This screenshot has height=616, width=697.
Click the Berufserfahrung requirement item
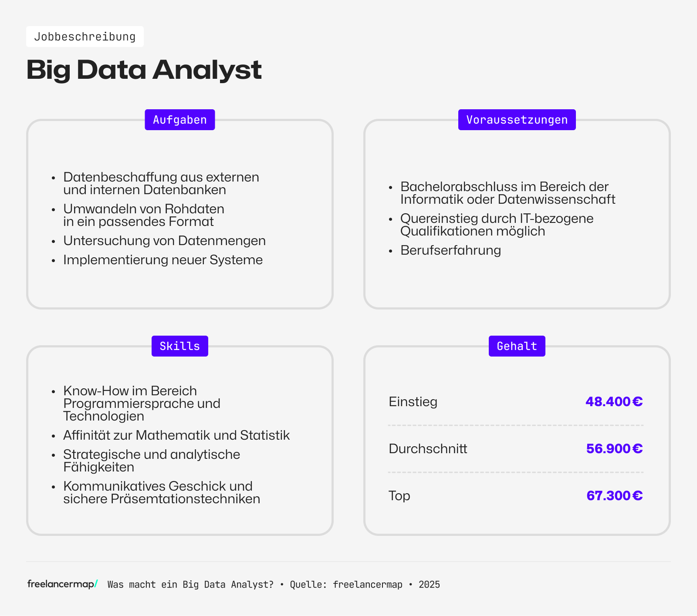(450, 250)
